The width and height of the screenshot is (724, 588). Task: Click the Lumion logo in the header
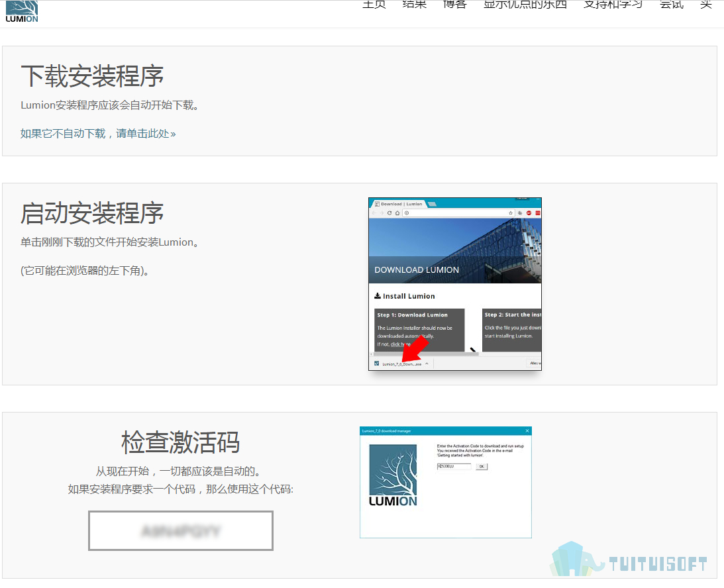pos(22,11)
